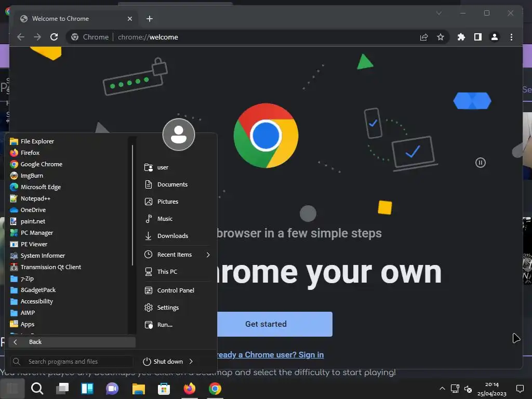Open Chrome profile icon
Screen dimensions: 532x399
(495, 37)
